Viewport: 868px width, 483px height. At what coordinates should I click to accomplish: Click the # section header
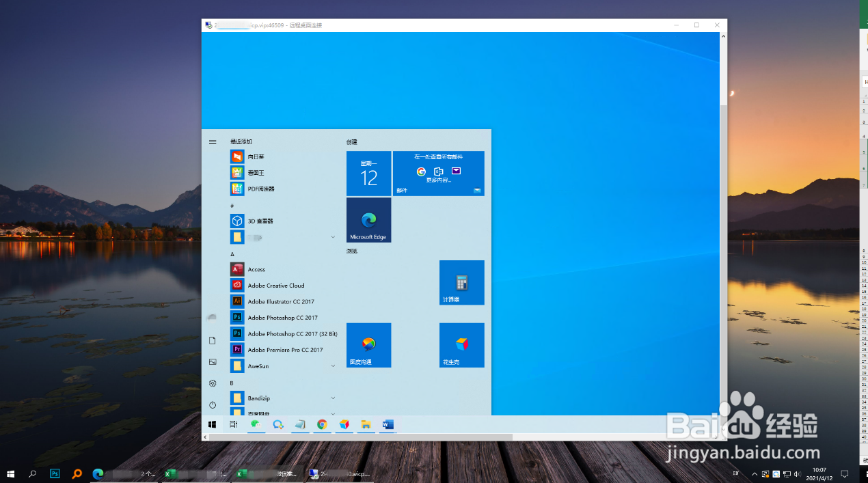pos(232,206)
